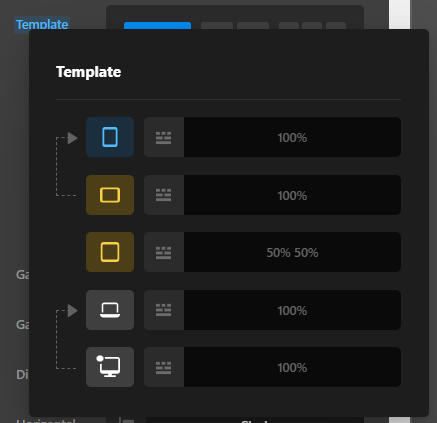The image size is (437, 423).
Task: Open grid presets for laptop row
Action: click(x=164, y=310)
